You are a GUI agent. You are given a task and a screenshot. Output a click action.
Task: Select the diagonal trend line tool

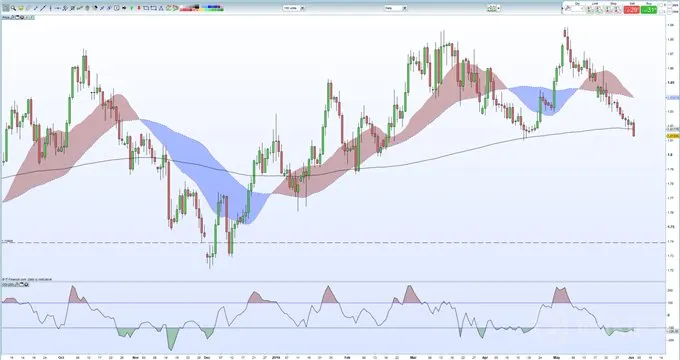point(43,8)
